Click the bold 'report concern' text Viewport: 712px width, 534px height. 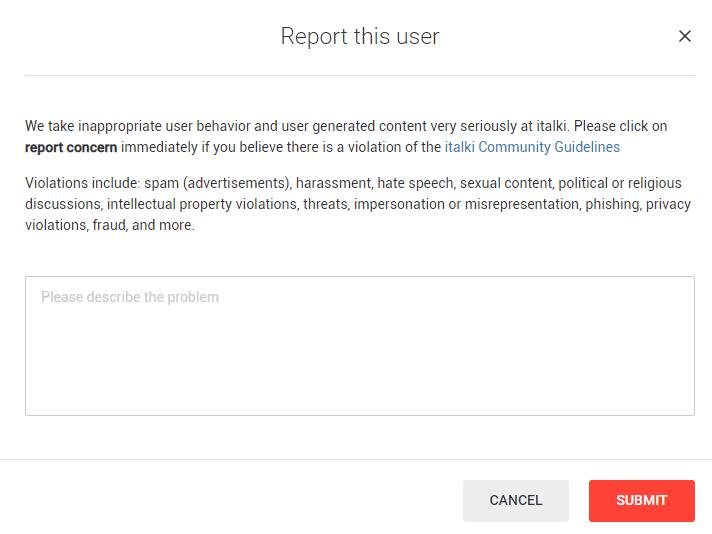pos(71,148)
